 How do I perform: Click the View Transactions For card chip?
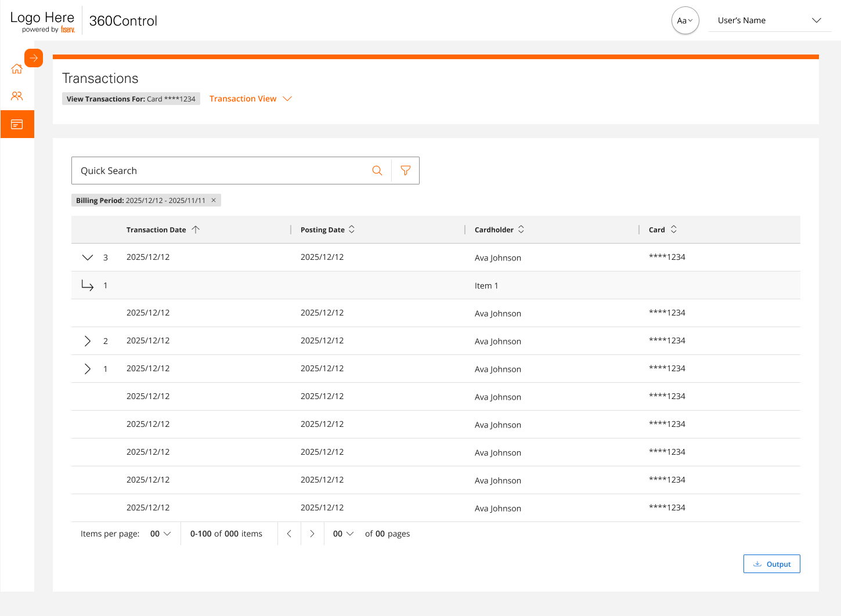tap(131, 99)
